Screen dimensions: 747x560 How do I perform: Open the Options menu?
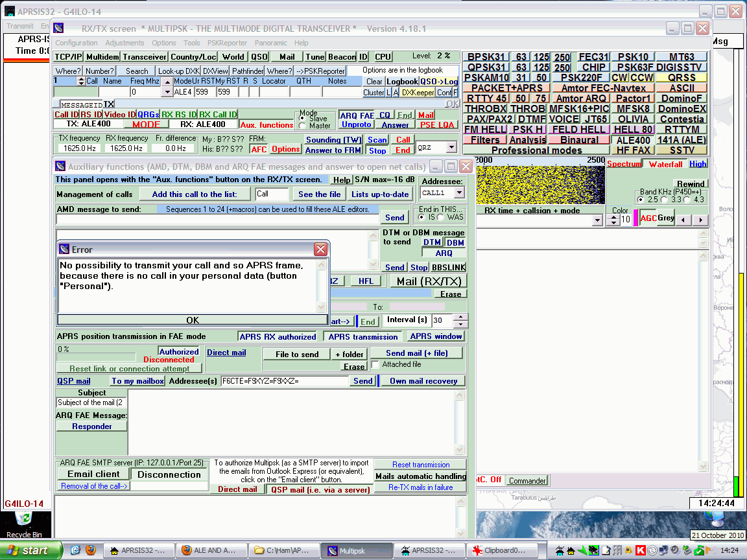pyautogui.click(x=164, y=43)
